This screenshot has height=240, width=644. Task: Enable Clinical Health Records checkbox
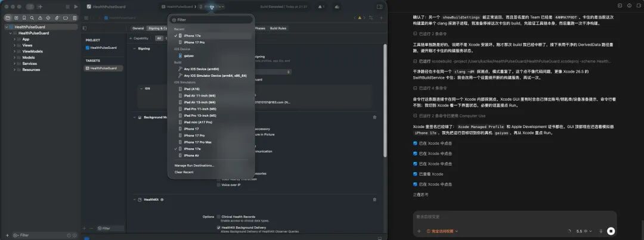[x=218, y=217]
